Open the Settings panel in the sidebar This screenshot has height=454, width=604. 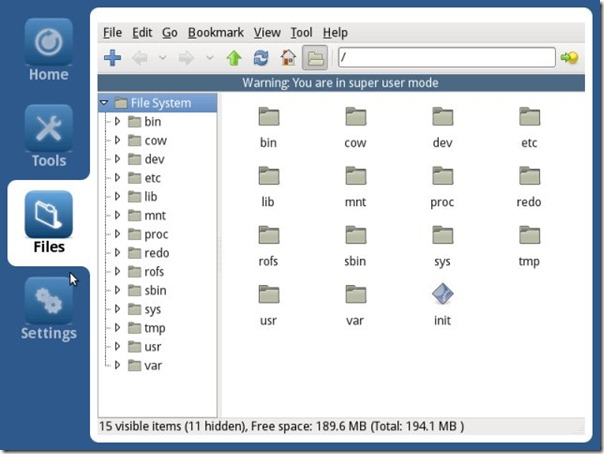(49, 309)
